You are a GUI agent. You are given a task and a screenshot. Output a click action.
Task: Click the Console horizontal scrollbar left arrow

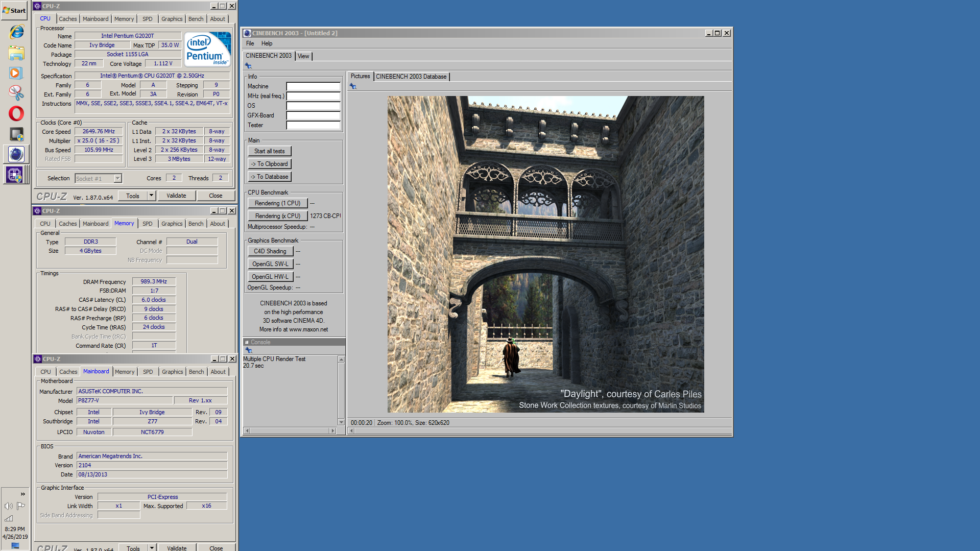(247, 430)
